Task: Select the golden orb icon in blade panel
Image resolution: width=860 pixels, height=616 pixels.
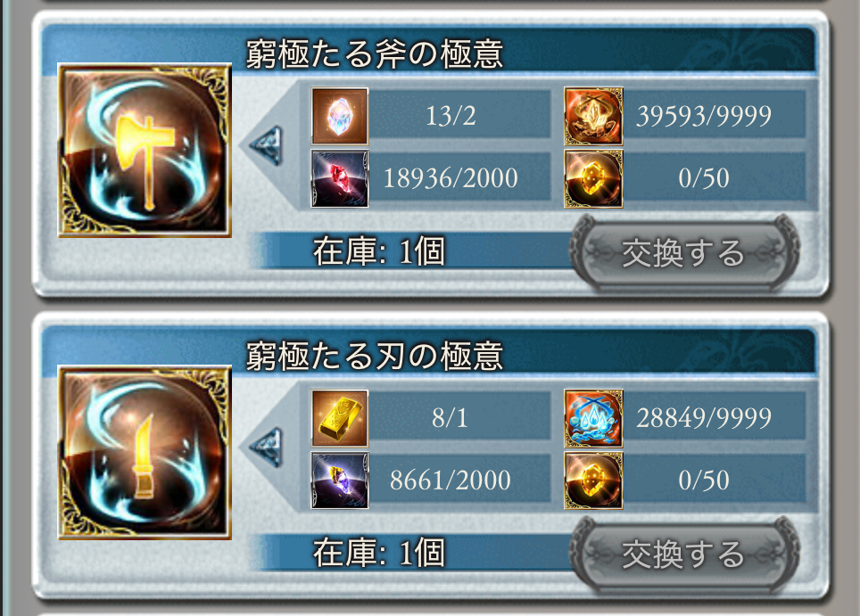Action: tap(593, 480)
